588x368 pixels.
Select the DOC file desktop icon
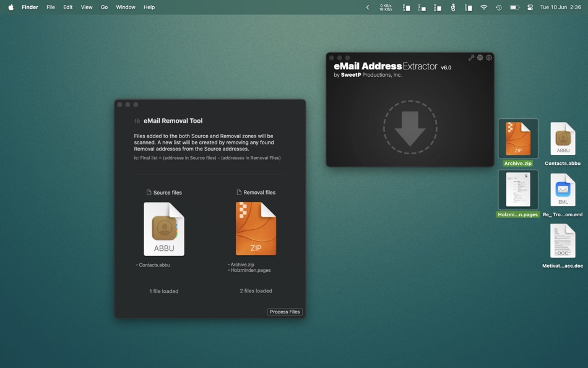point(563,241)
